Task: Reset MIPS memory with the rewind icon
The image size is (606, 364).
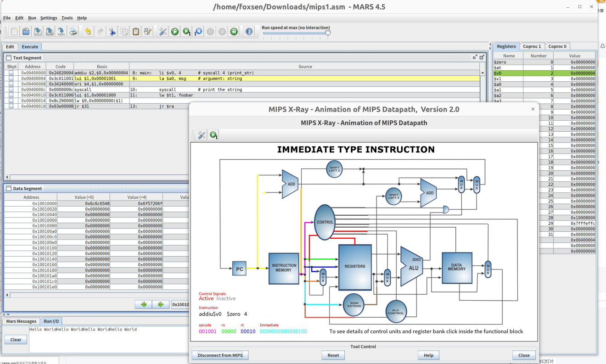Action: 234,32
